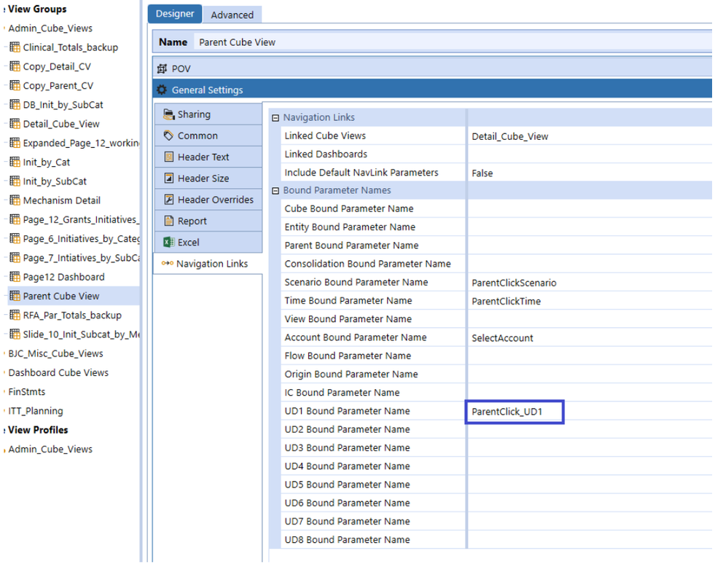728x572 pixels.
Task: Click the Expanded_Page_12_workin grid icon
Action: [x=15, y=143]
